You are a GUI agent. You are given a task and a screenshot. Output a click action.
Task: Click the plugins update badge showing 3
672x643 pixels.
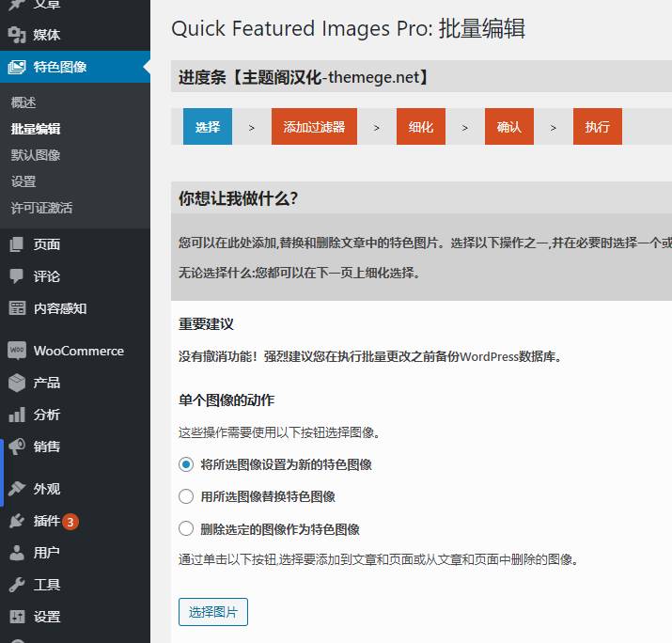click(x=70, y=522)
